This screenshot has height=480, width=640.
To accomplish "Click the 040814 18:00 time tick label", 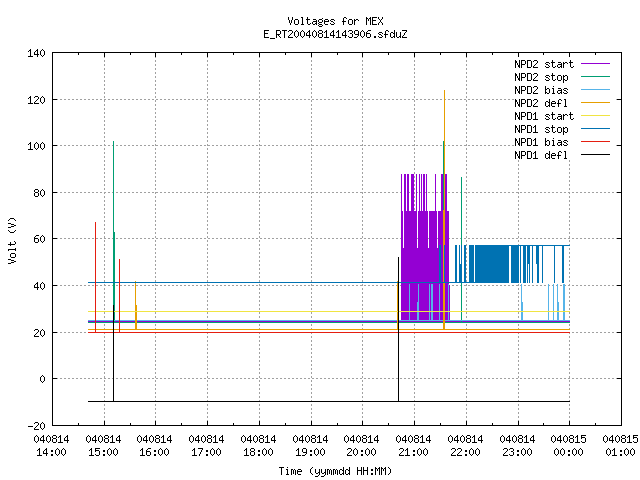I will click(258, 446).
